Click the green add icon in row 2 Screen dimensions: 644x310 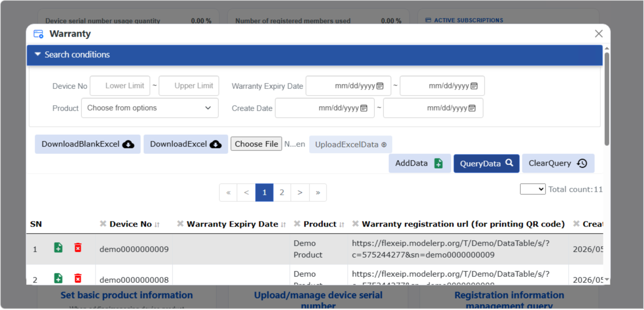pyautogui.click(x=58, y=278)
